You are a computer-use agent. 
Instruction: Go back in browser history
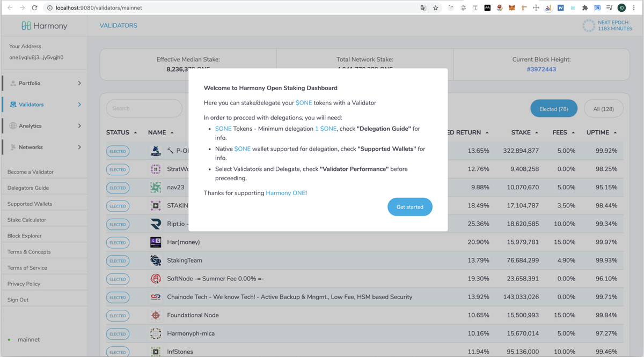coord(10,8)
